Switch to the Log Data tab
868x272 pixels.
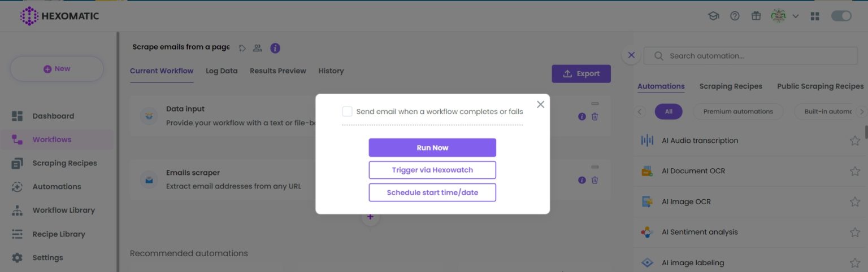[222, 71]
